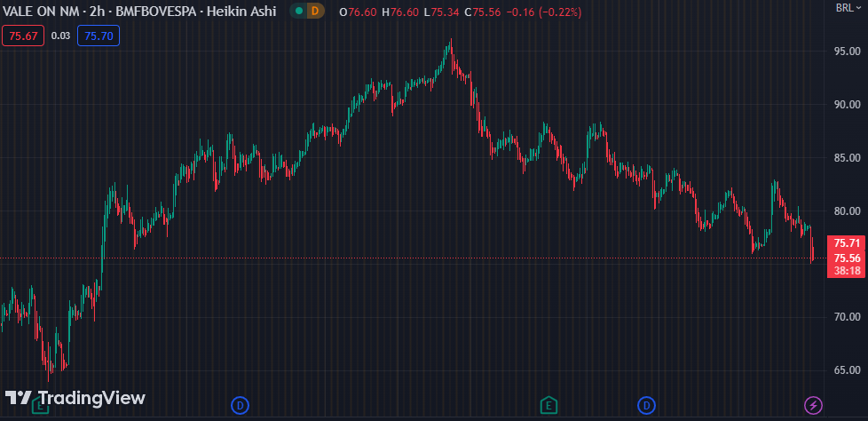Image resolution: width=868 pixels, height=421 pixels.
Task: Click the orange D delayed-data badge
Action: tap(316, 11)
